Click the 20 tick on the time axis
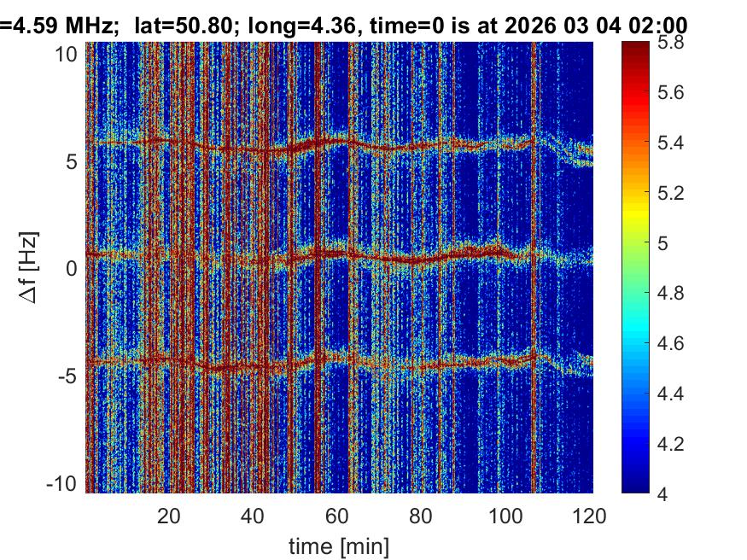Screen dimensions: 747x560 (x=168, y=516)
